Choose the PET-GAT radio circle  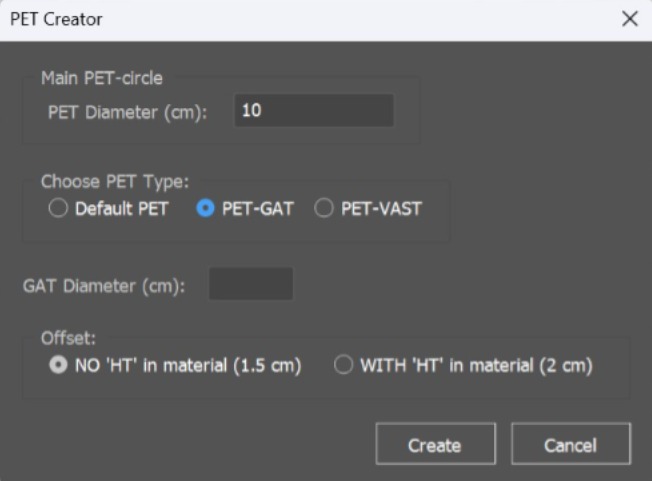tap(206, 209)
